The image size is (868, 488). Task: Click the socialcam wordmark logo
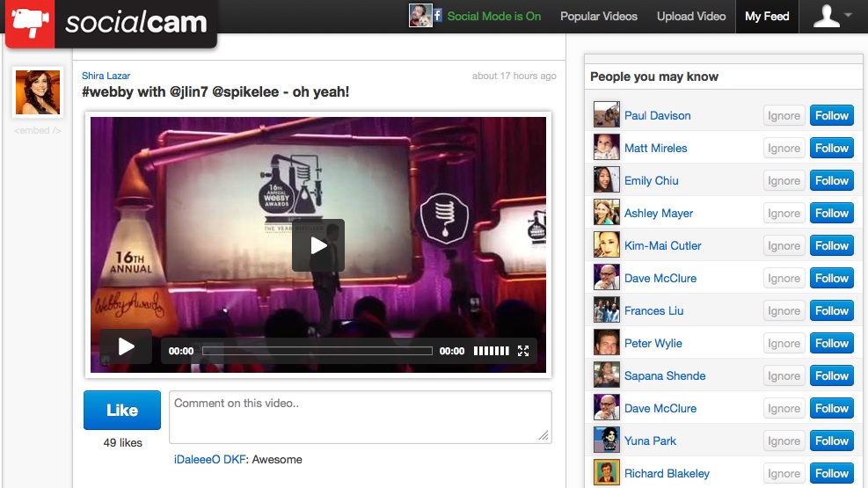(x=135, y=23)
